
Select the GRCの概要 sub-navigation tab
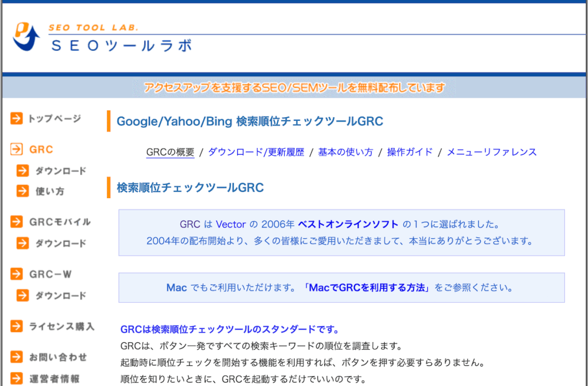pos(170,152)
